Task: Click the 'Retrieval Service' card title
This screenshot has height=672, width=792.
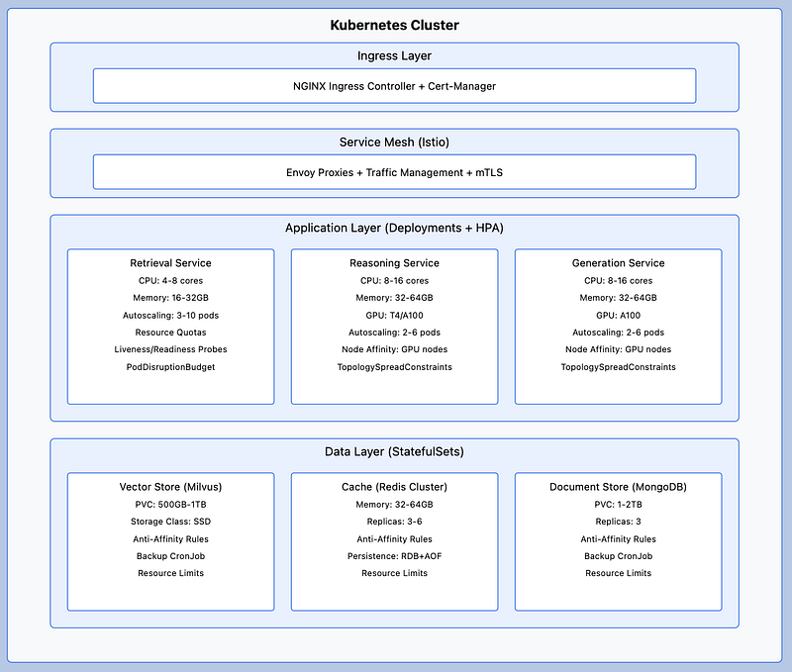Action: point(170,263)
